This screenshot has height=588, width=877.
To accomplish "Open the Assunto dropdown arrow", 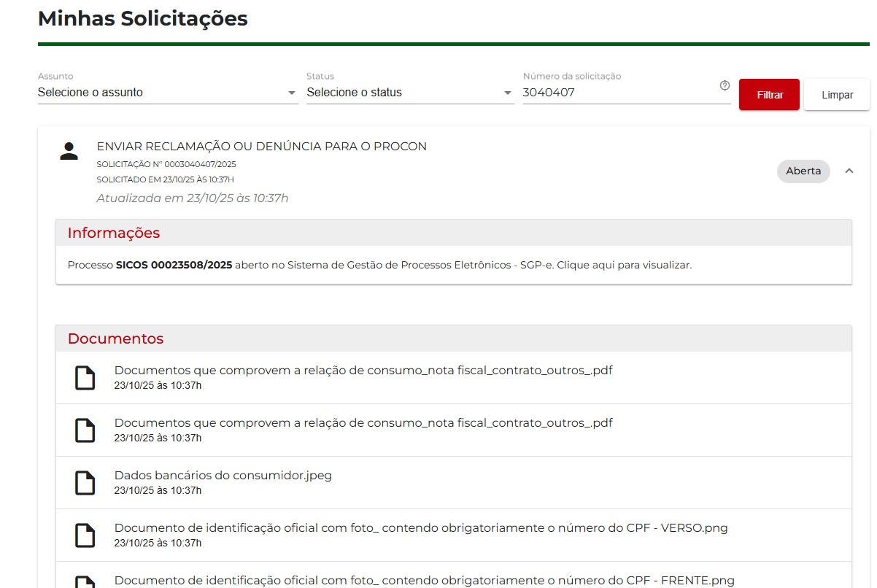I will [292, 93].
